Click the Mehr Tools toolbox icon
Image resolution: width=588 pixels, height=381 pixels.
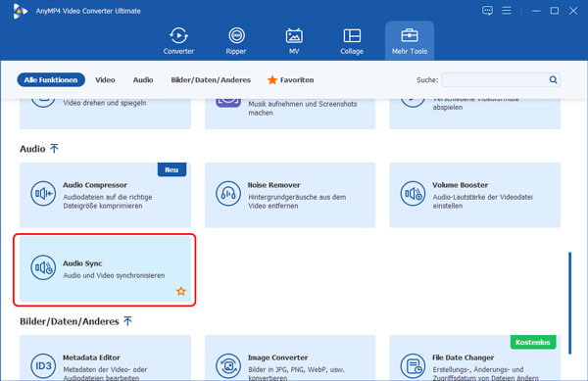click(409, 35)
